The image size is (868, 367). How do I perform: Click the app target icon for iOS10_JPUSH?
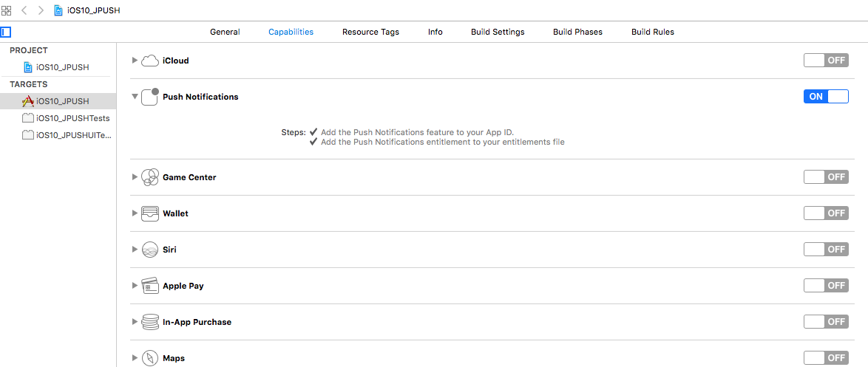tap(27, 101)
